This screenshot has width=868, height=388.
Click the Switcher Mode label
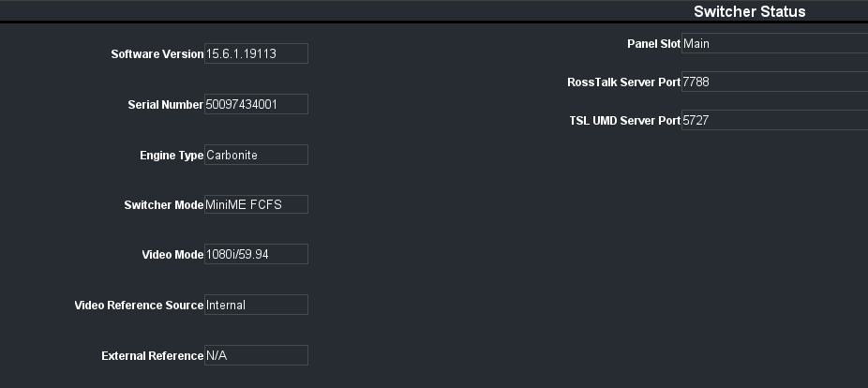tap(163, 205)
